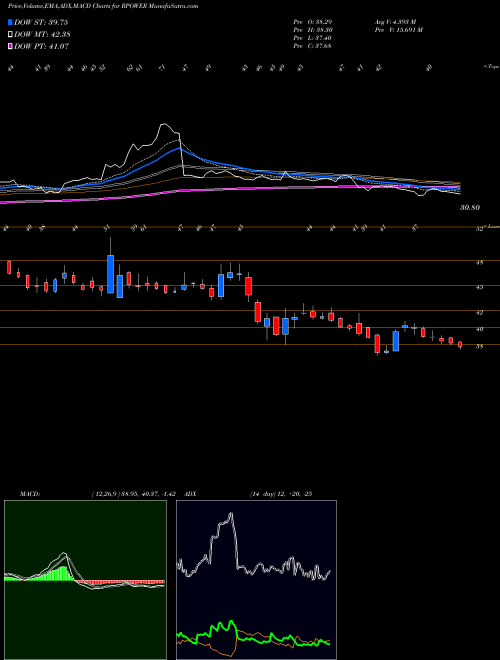Click the Pre C: 37.68 value
Viewport: 500px width, 660px height.
(312, 46)
